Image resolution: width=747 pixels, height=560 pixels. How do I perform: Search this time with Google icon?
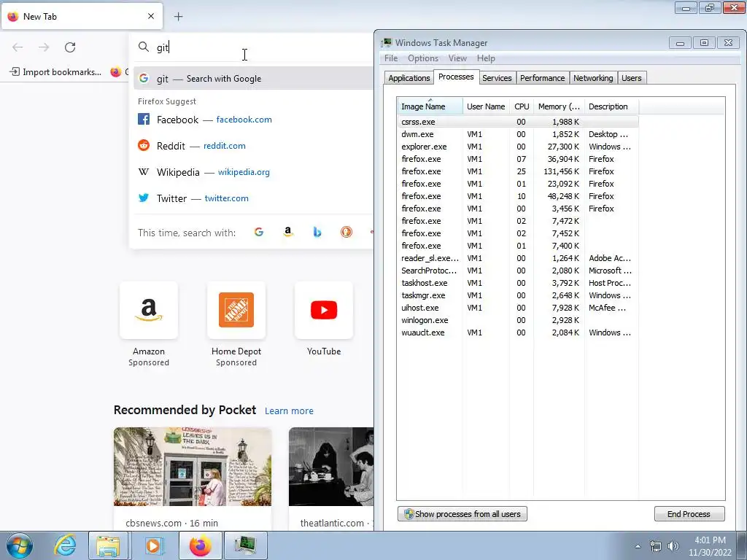coord(259,232)
